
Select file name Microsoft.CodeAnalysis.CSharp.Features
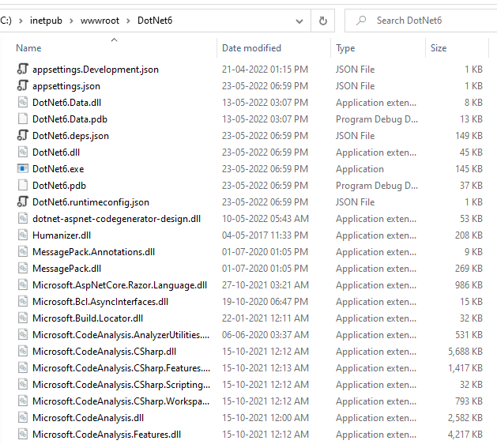(121, 368)
